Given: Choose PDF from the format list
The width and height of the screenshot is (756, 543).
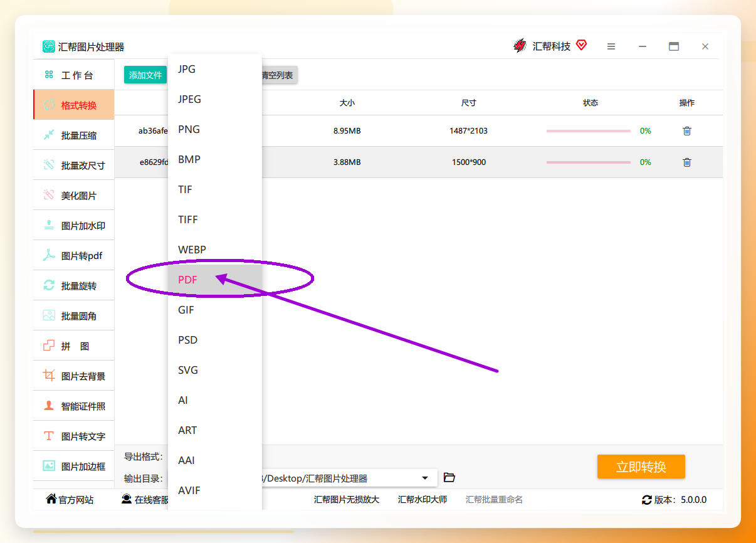Looking at the screenshot, I should (x=215, y=280).
